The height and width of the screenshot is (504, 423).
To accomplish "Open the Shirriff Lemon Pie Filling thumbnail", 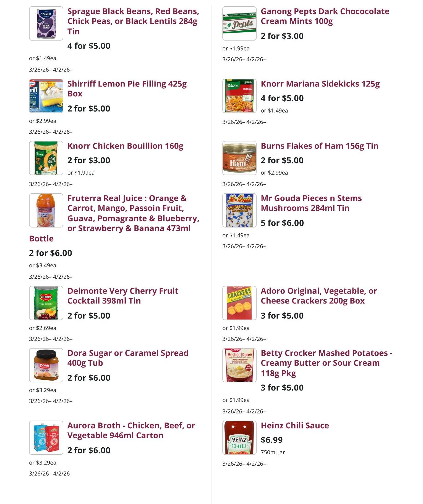I will click(x=46, y=96).
